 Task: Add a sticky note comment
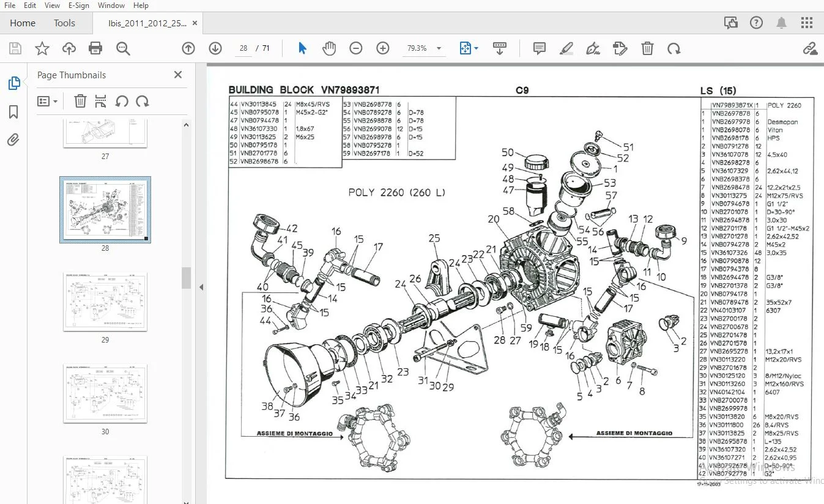coord(540,48)
